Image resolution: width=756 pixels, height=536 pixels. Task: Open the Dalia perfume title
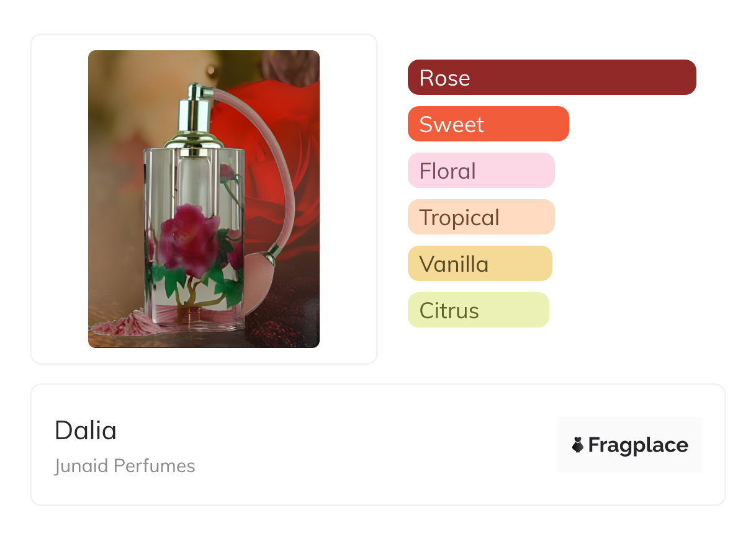point(86,430)
